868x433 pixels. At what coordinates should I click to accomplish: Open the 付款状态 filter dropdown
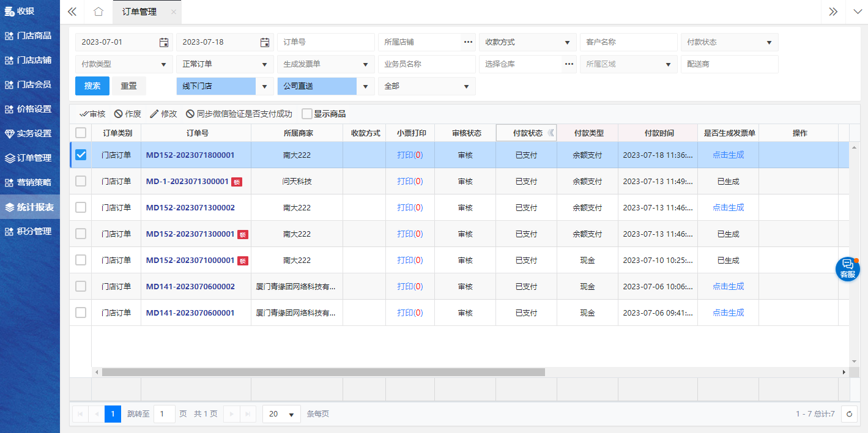(x=730, y=42)
